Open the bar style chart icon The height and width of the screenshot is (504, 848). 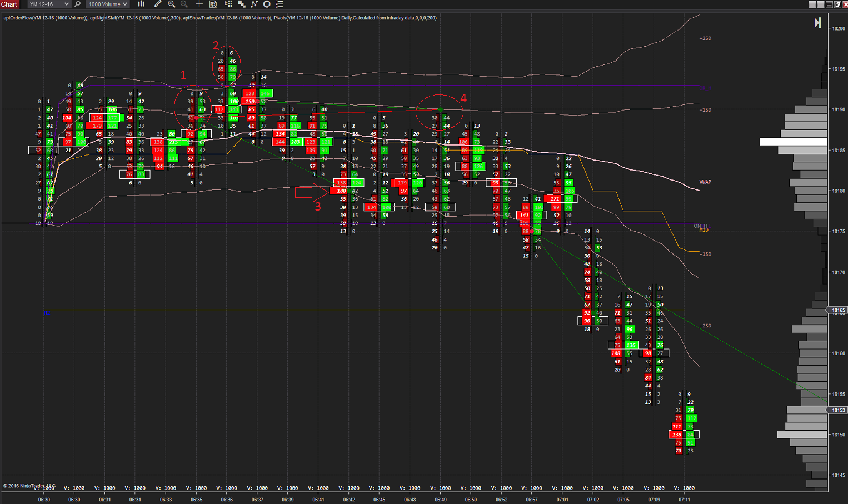[x=141, y=4]
